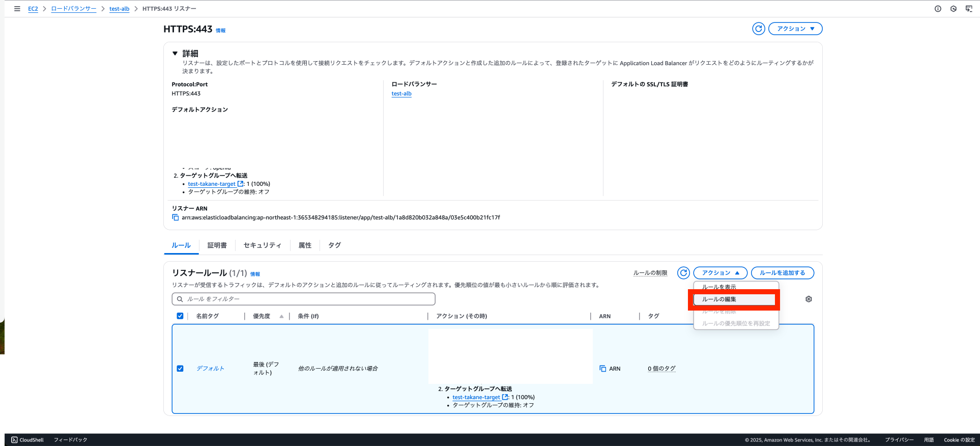The height and width of the screenshot is (446, 980).
Task: Select the ルール tab
Action: click(181, 245)
